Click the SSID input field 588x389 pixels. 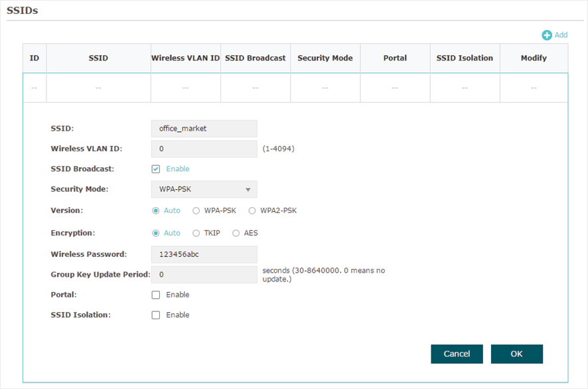pos(204,129)
